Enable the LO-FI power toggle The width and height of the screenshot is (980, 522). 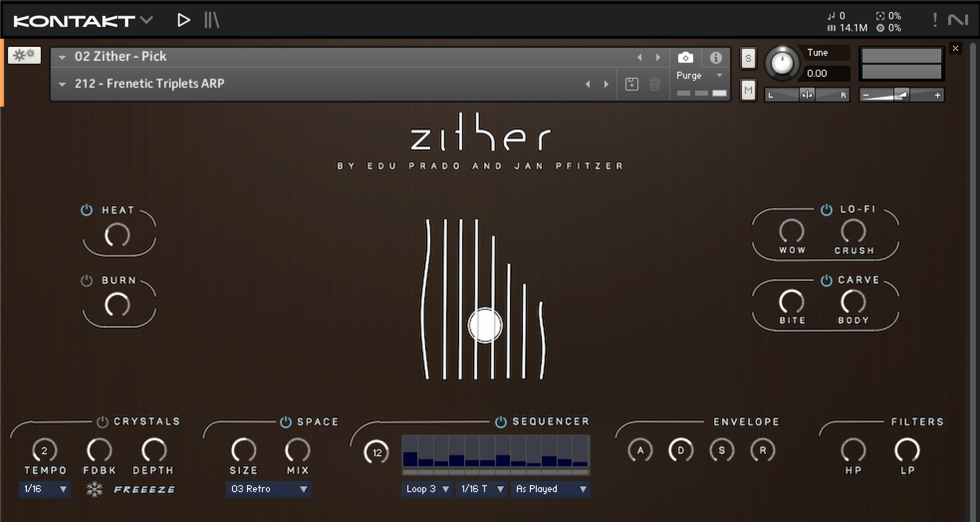[826, 210]
